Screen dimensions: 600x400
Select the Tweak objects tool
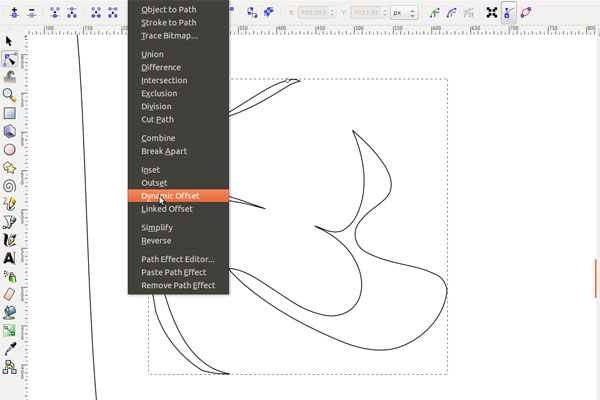pos(10,77)
